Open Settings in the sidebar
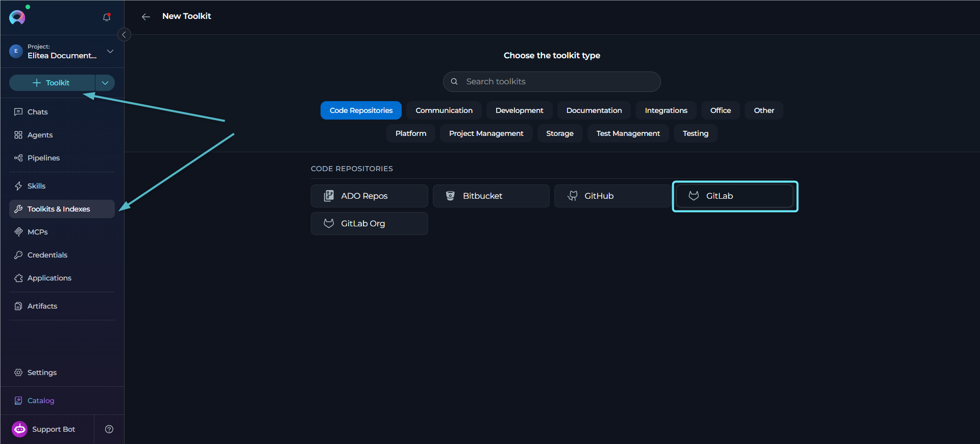980x444 pixels. (x=62, y=372)
